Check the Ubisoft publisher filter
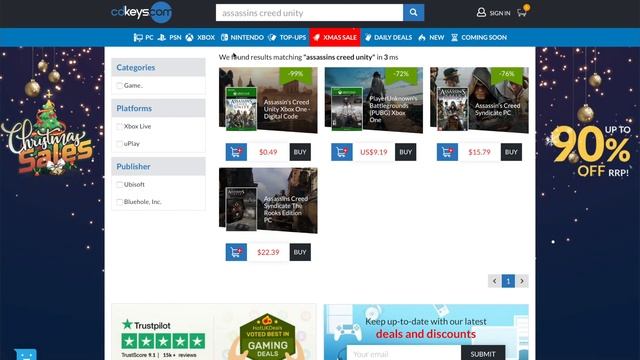The image size is (640, 360). (119, 184)
